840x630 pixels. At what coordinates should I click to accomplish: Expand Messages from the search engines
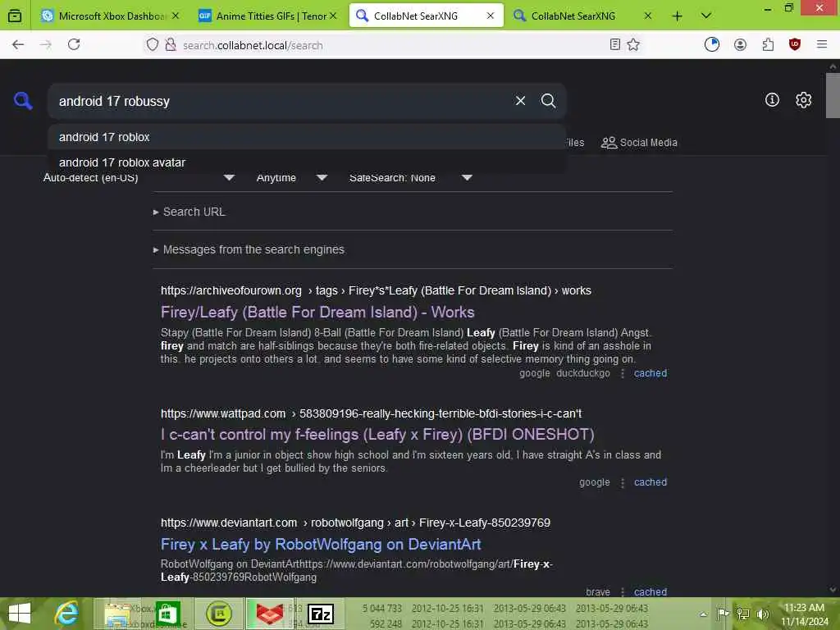coord(249,249)
